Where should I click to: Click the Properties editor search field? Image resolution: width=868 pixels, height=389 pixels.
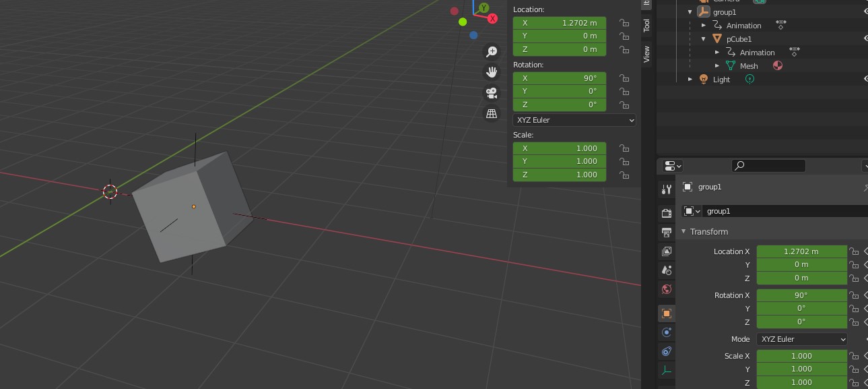point(768,165)
